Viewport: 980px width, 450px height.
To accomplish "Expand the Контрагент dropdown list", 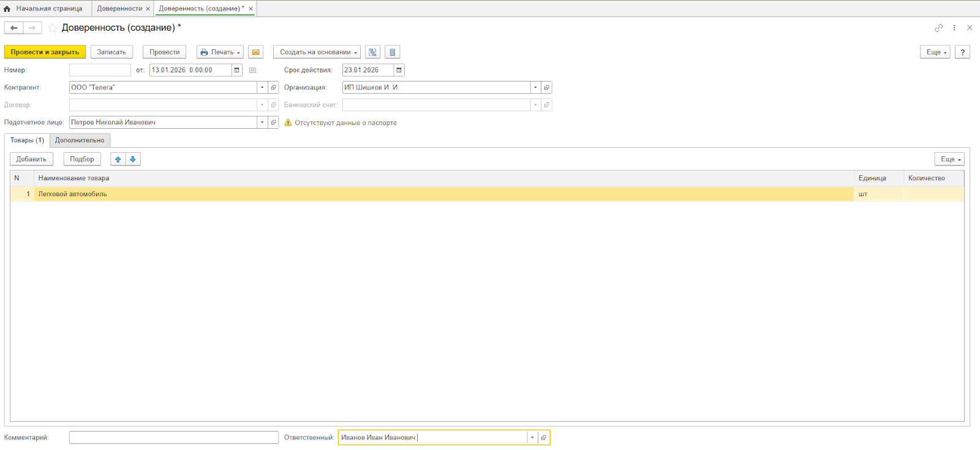I will [x=262, y=88].
